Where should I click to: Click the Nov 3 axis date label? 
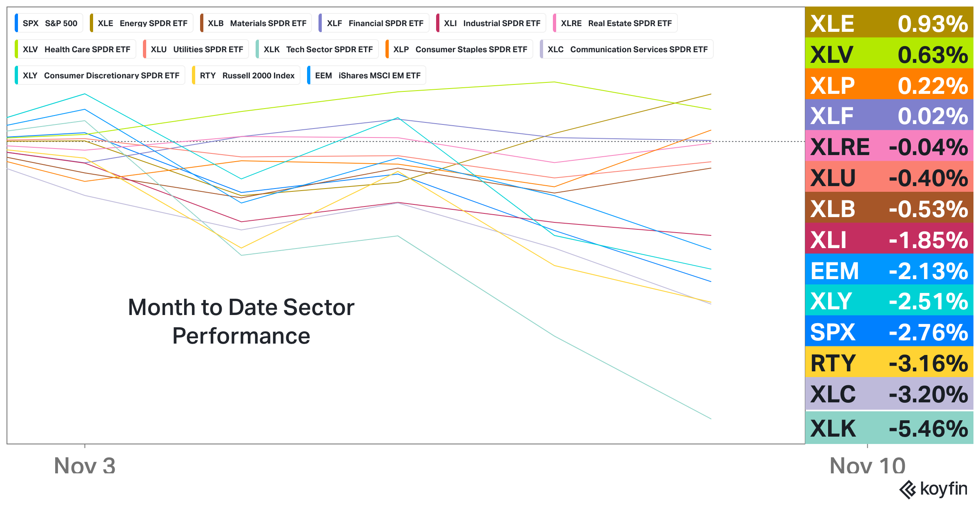85,465
